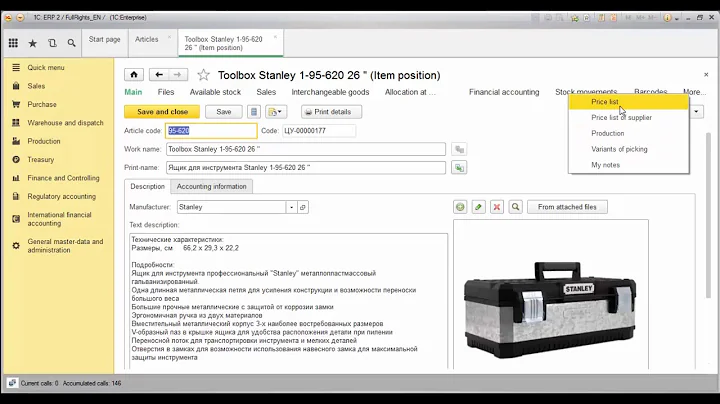Screen dimensions: 720x404
Task: Go forward with right arrow button
Action: tap(178, 74)
